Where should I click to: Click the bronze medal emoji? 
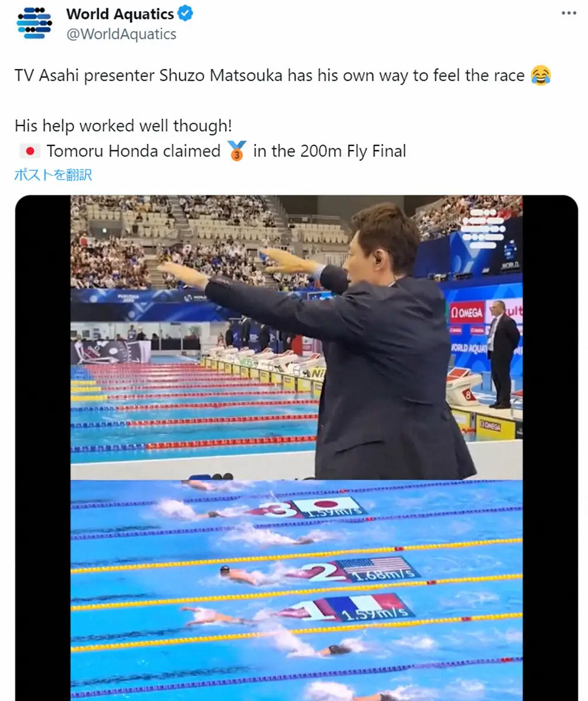236,151
